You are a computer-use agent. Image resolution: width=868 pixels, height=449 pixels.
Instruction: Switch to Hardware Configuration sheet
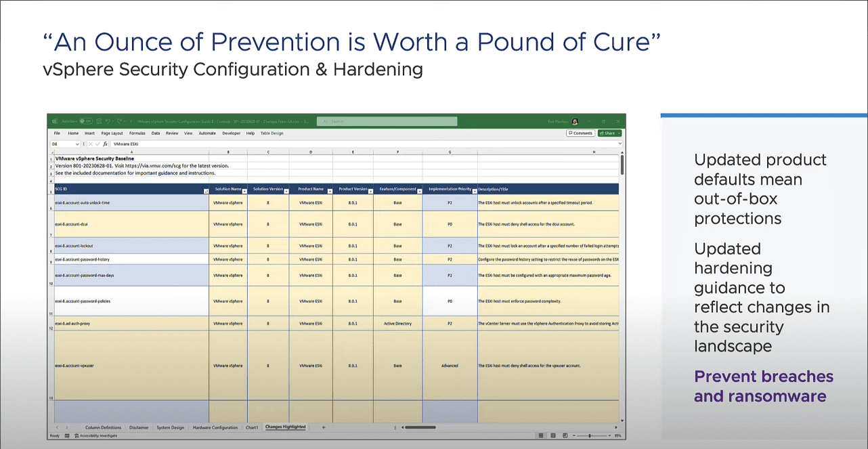coord(215,427)
